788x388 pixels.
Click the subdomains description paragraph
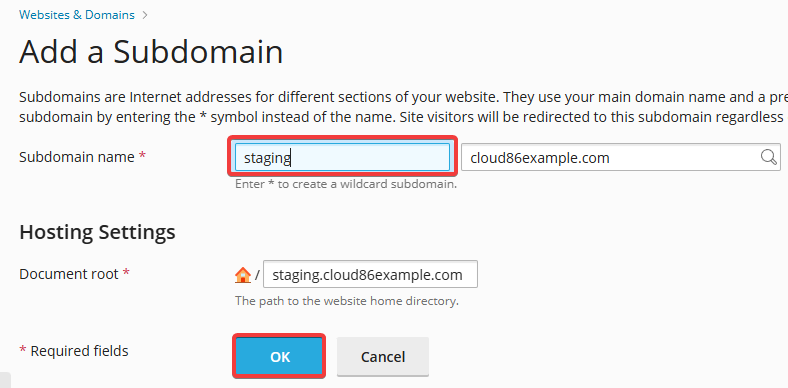404,107
